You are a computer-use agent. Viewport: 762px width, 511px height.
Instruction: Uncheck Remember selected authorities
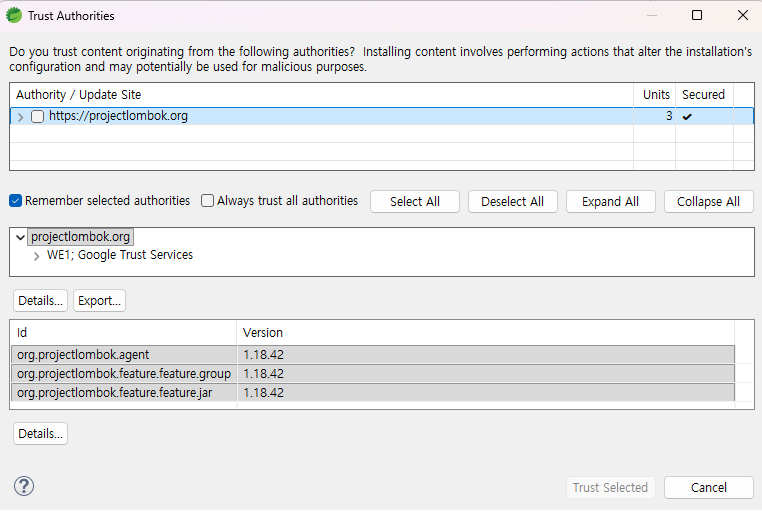[x=16, y=201]
